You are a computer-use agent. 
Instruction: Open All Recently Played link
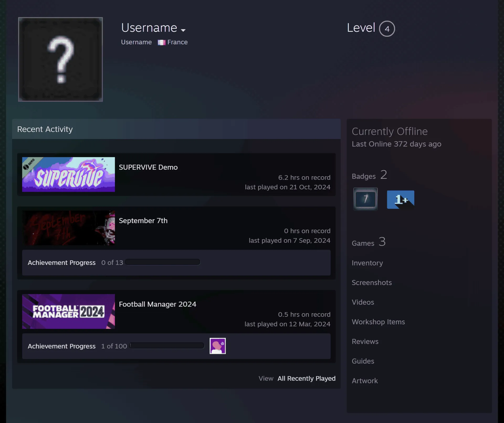point(307,378)
